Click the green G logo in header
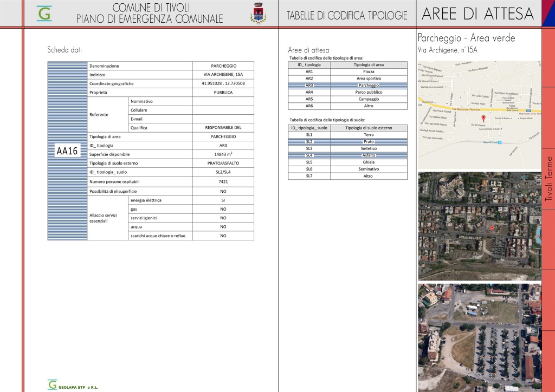Screen dimensions: 555x392 point(44,14)
